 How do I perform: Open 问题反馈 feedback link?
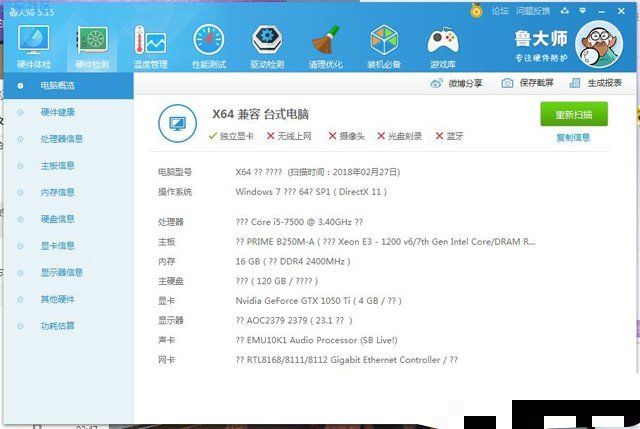coord(533,11)
